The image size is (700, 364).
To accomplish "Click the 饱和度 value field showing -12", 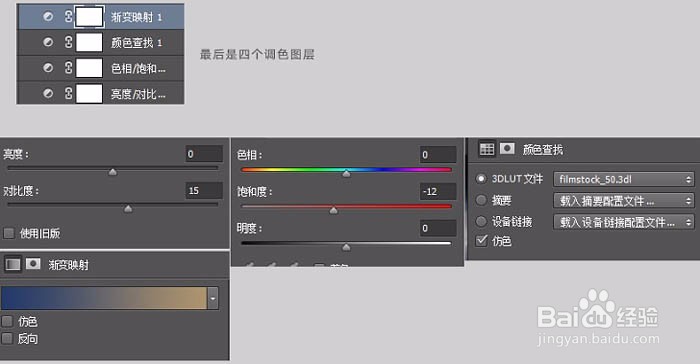I will click(438, 192).
